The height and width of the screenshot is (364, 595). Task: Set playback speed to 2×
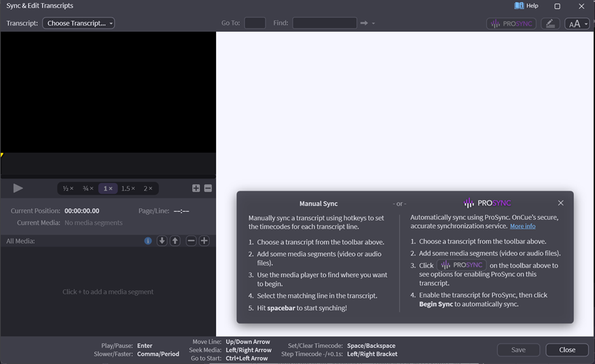click(x=148, y=189)
